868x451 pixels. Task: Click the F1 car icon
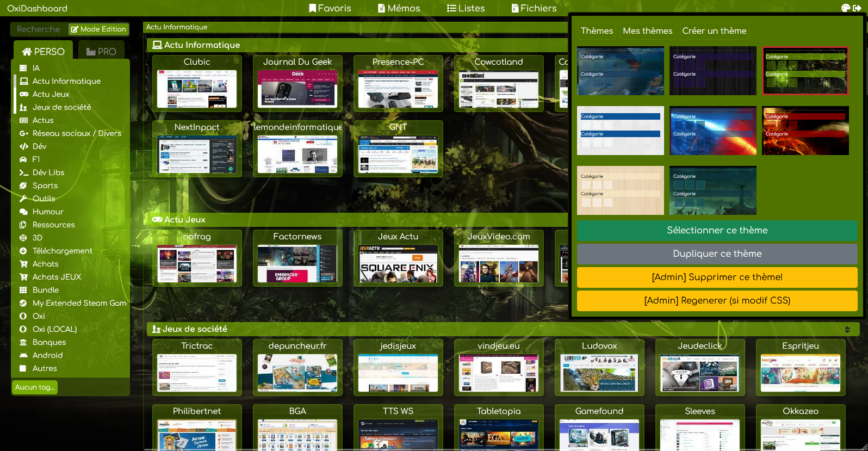point(23,159)
